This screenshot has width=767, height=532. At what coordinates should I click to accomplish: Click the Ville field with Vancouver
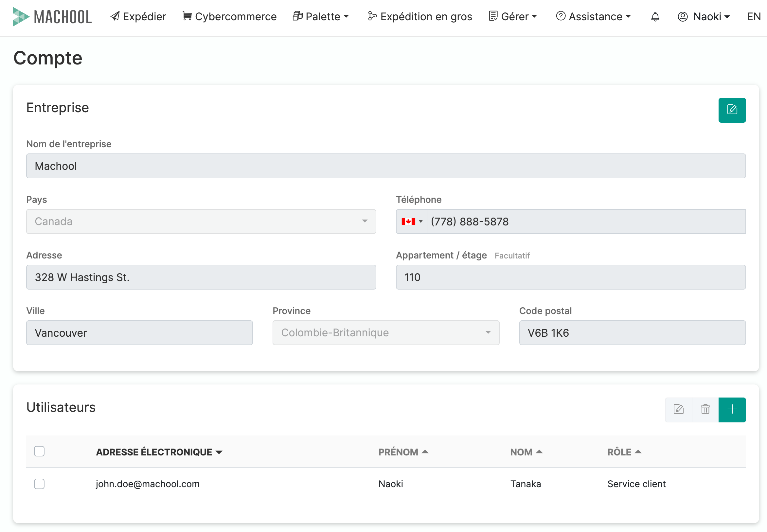(x=139, y=333)
